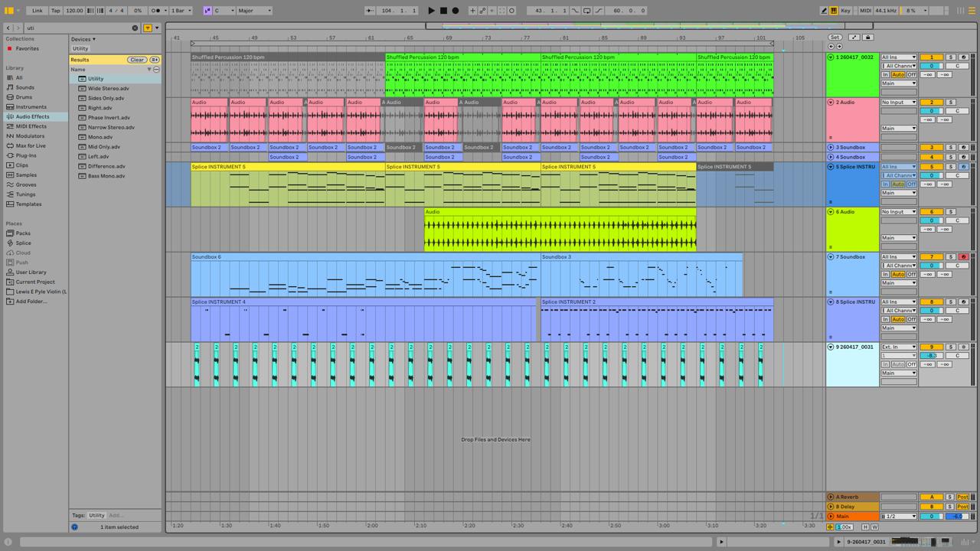Adjust Main track volume slider
980x551 pixels.
pyautogui.click(x=931, y=517)
